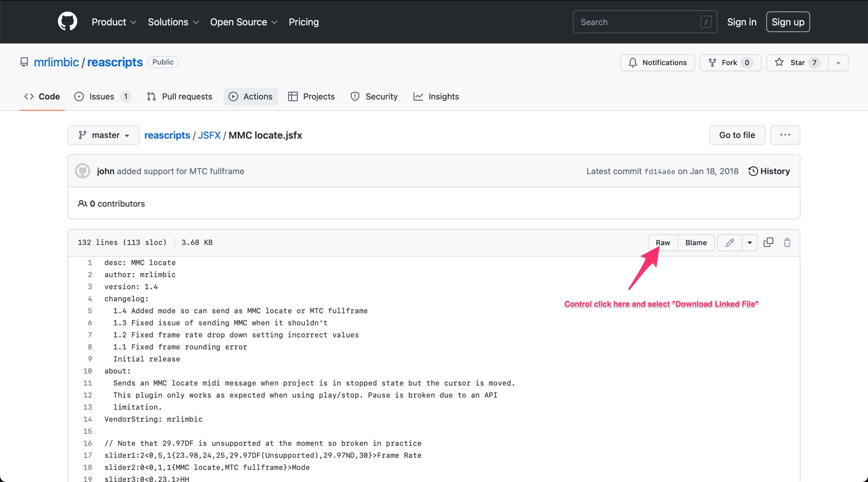Click the code line "version: 1.4"

pos(131,287)
